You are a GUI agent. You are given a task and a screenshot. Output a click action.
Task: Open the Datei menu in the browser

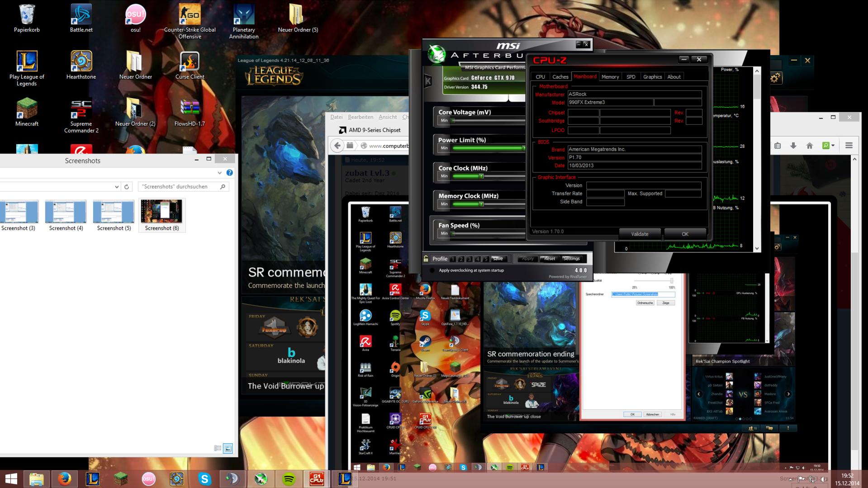tap(336, 117)
